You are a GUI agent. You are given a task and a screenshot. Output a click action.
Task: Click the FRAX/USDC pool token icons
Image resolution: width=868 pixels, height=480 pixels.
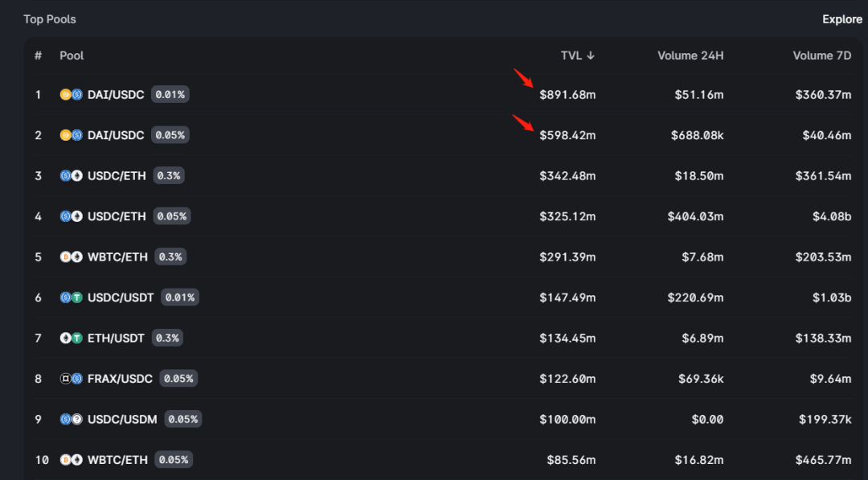[72, 379]
